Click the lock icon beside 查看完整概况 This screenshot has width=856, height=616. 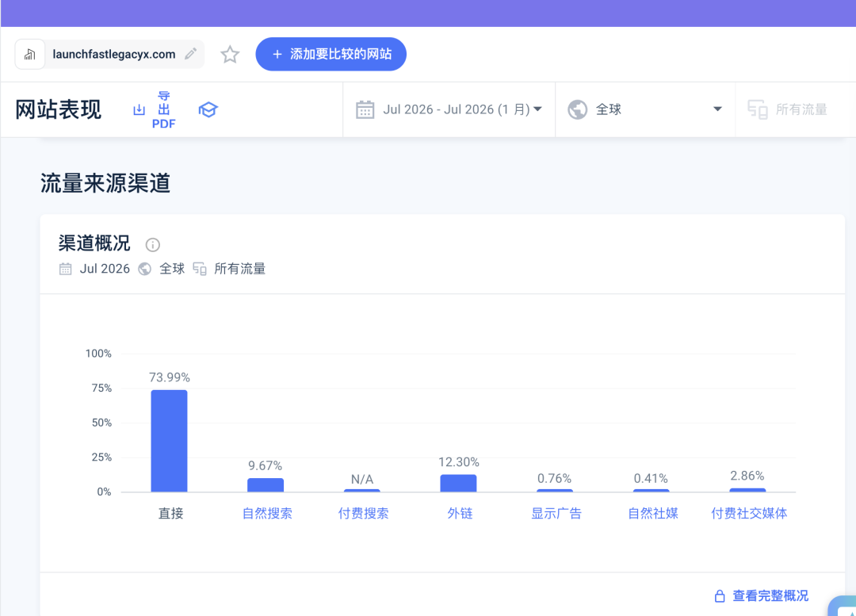click(720, 596)
